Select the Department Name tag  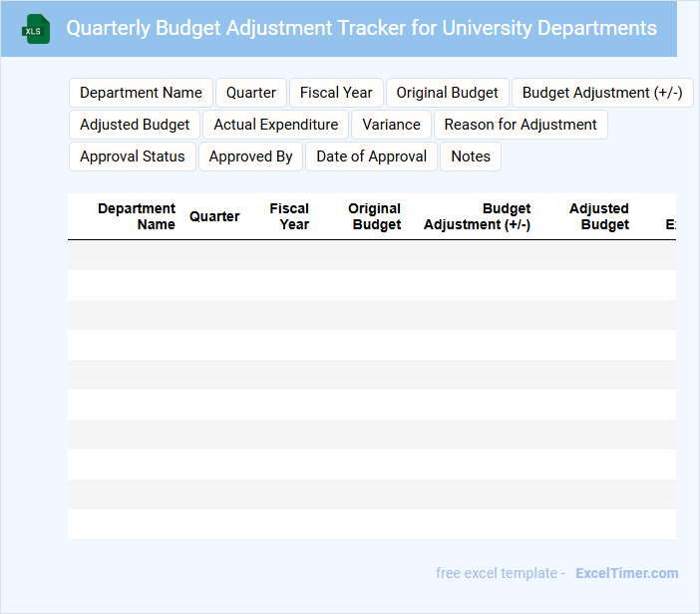[x=141, y=93]
